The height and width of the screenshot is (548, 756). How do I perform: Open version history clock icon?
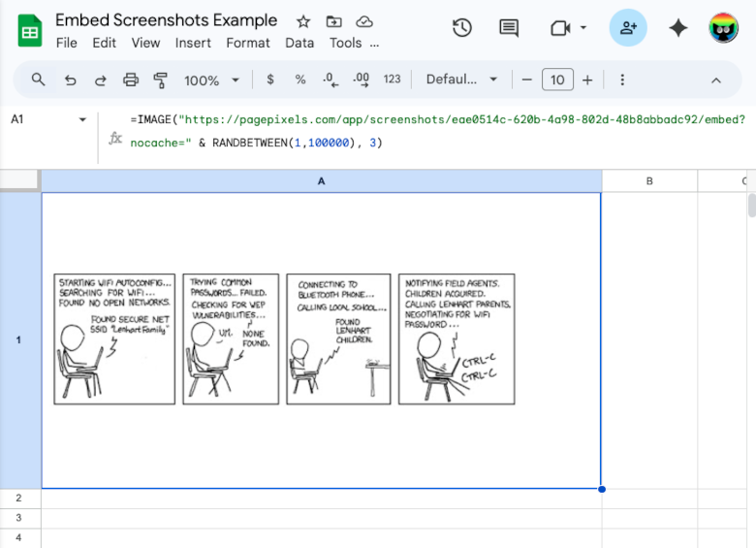[x=462, y=28]
